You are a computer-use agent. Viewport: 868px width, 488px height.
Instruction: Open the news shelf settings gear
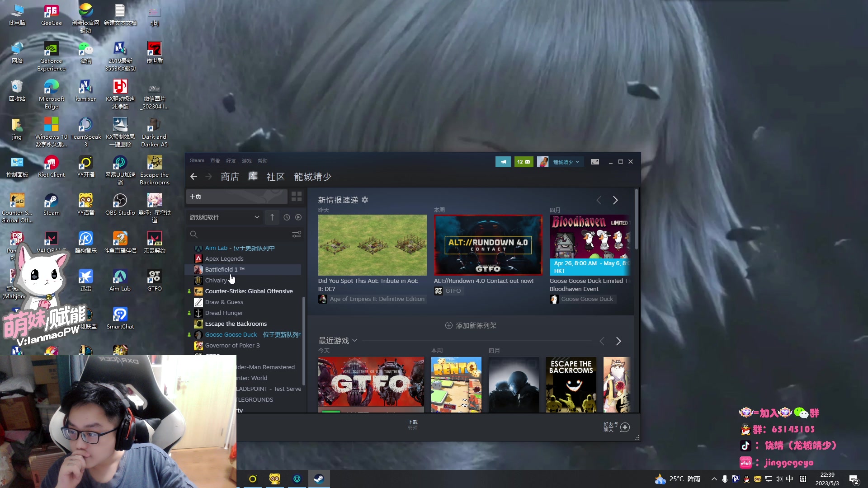(365, 200)
